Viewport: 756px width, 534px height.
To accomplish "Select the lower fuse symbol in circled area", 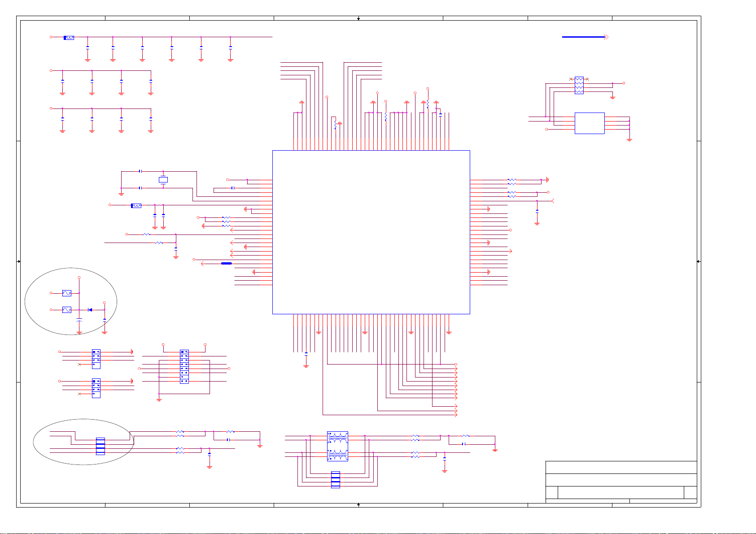I will (66, 310).
